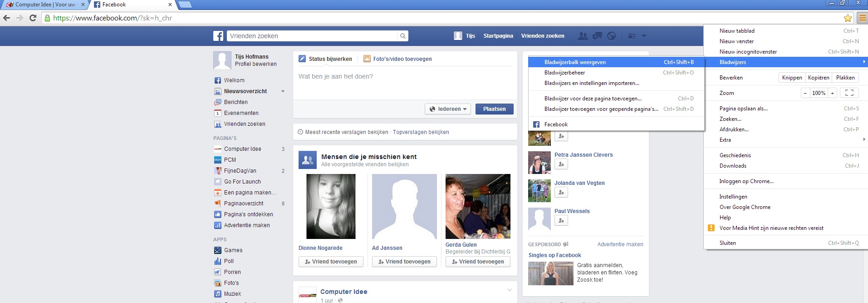Select Bladwijzers in Chrome menu

click(785, 62)
